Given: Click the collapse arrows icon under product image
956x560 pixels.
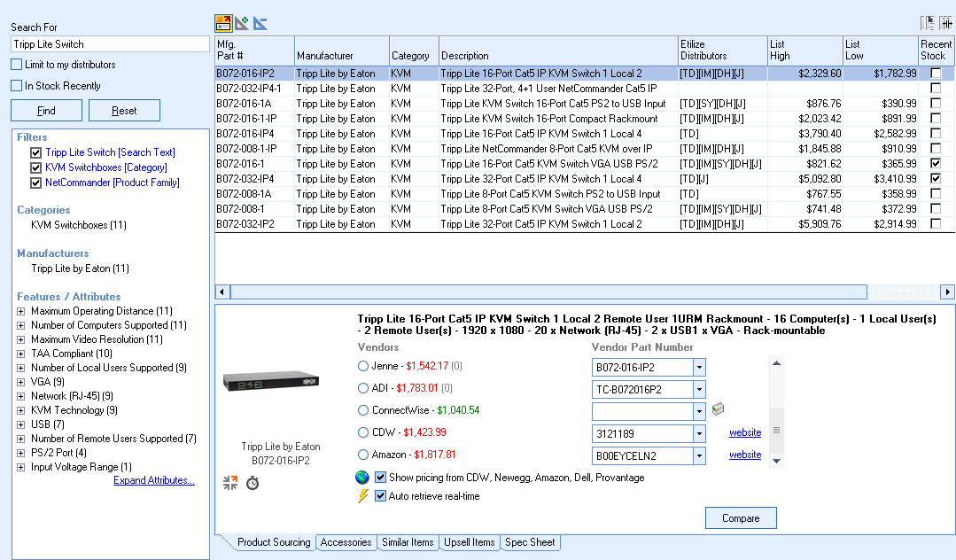Looking at the screenshot, I should click(230, 483).
